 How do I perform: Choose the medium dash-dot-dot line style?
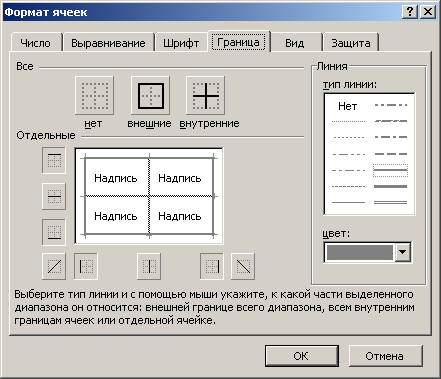click(391, 105)
